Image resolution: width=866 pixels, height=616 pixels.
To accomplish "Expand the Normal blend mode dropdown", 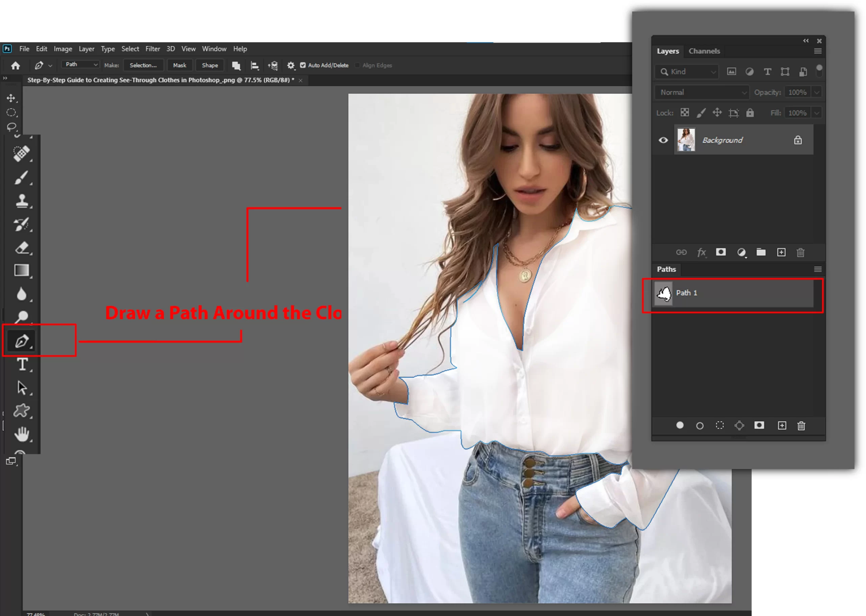I will click(x=702, y=93).
